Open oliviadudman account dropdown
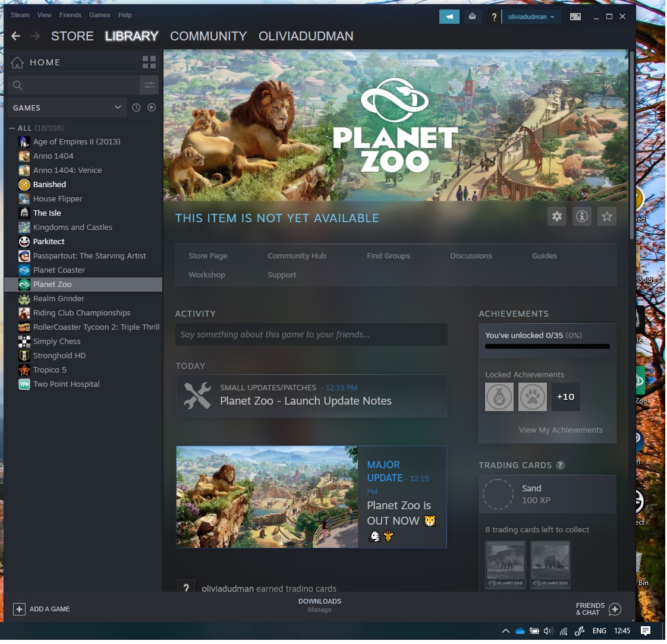Viewport: 667px width, 644px height. [531, 17]
